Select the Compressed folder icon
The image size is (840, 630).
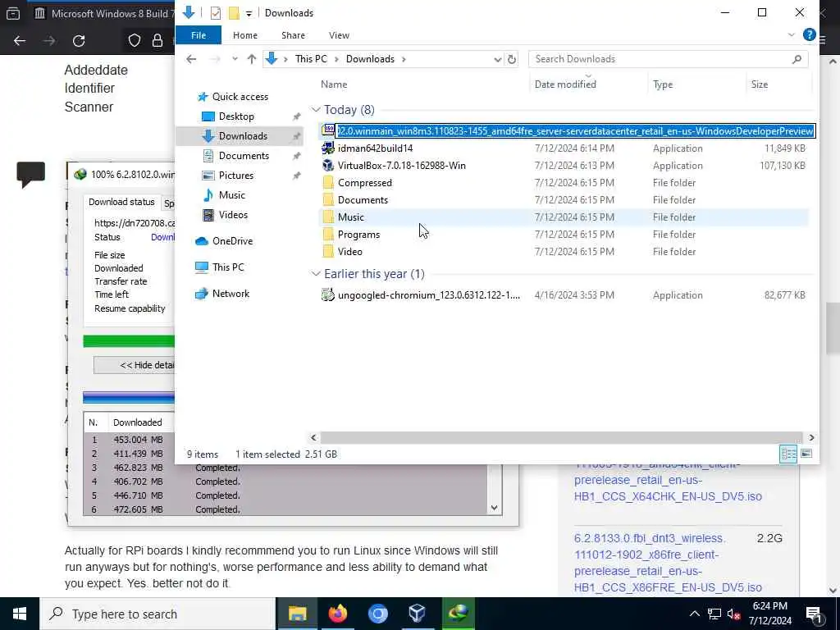[x=328, y=183]
